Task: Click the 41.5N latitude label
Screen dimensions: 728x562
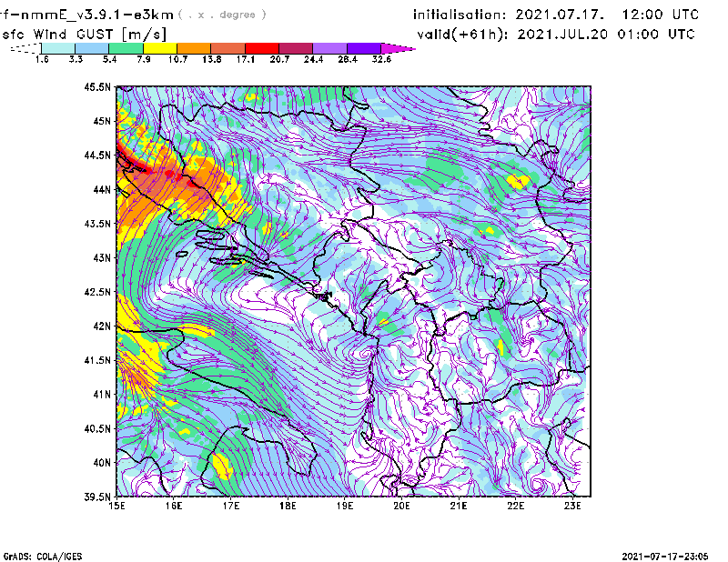Action: point(97,360)
